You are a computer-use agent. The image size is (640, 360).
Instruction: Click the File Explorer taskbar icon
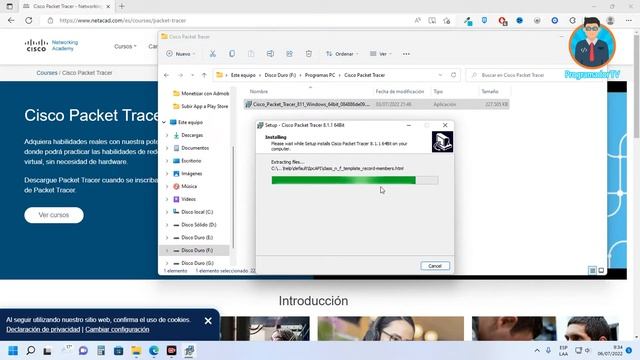(136, 351)
